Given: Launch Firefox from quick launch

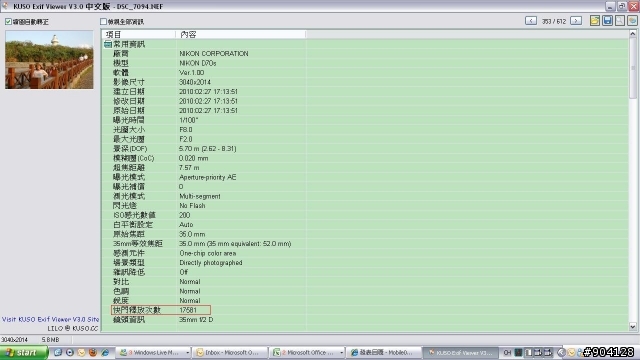Looking at the screenshot, I should (93, 353).
